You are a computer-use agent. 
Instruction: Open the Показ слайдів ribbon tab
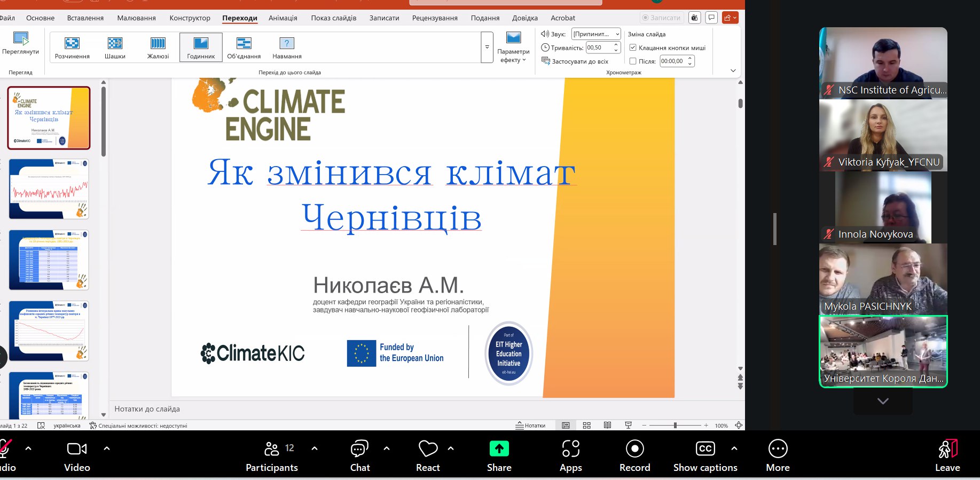pyautogui.click(x=334, y=18)
